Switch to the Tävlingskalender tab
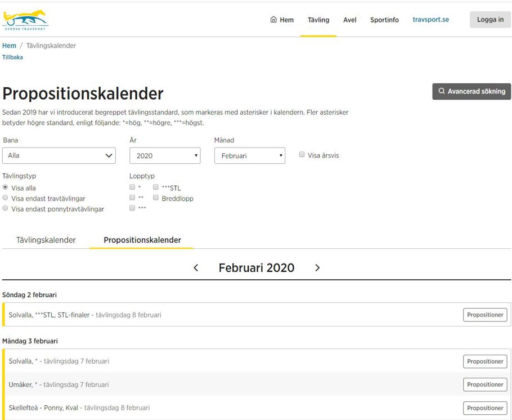 (46, 240)
